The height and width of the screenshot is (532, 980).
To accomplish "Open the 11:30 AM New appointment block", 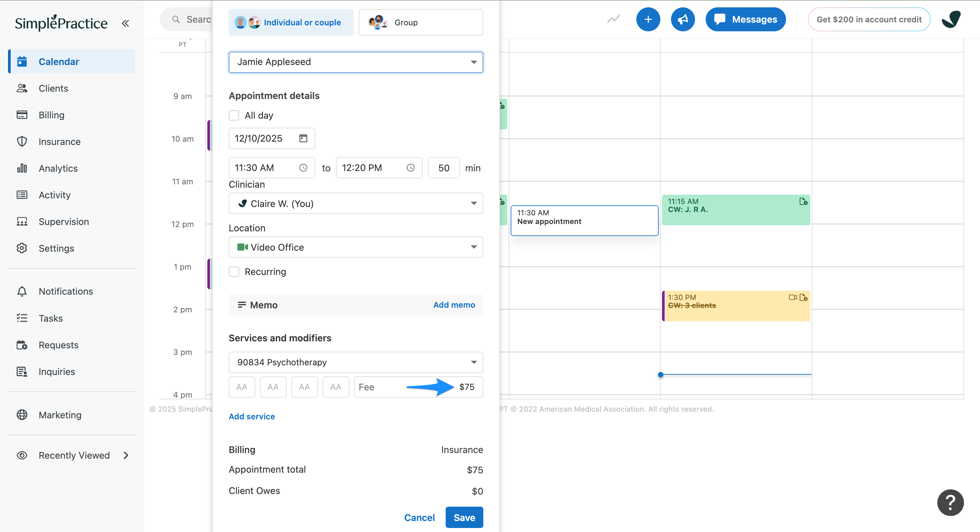I will [x=584, y=221].
